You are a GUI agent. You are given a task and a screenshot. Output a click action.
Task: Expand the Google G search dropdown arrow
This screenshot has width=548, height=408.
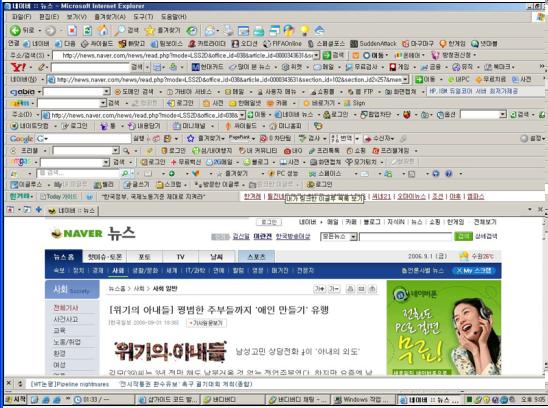click(46, 139)
